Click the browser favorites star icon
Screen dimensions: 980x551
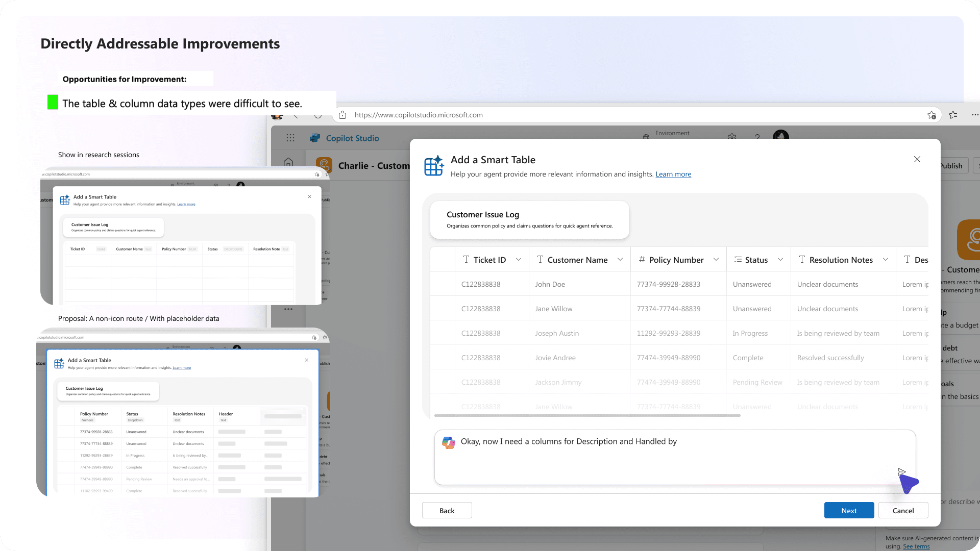[x=953, y=115]
